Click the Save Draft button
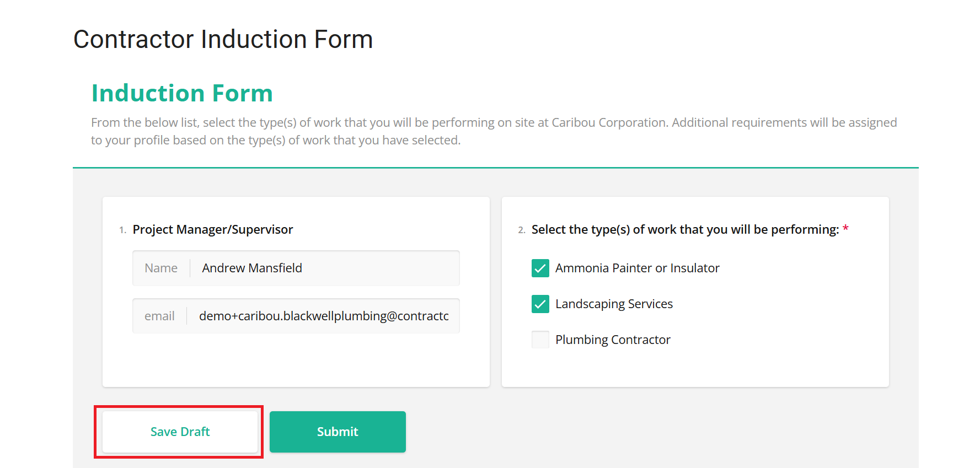Screen dimensions: 980x468 [x=180, y=432]
